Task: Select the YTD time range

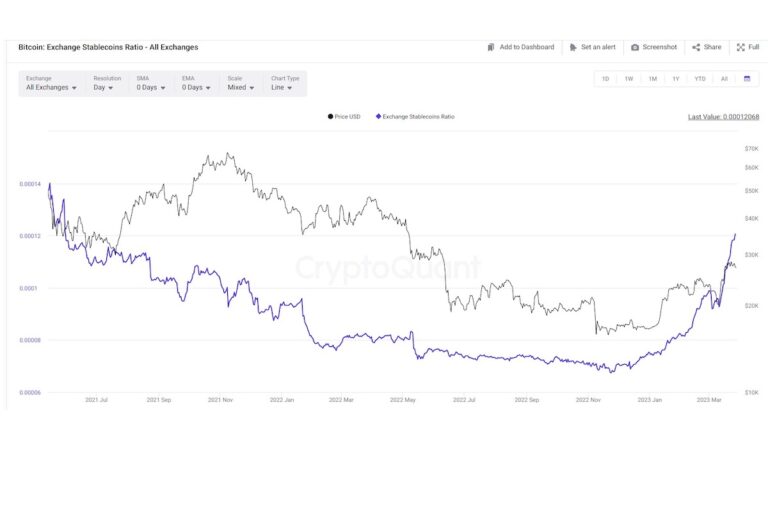Action: (x=700, y=79)
